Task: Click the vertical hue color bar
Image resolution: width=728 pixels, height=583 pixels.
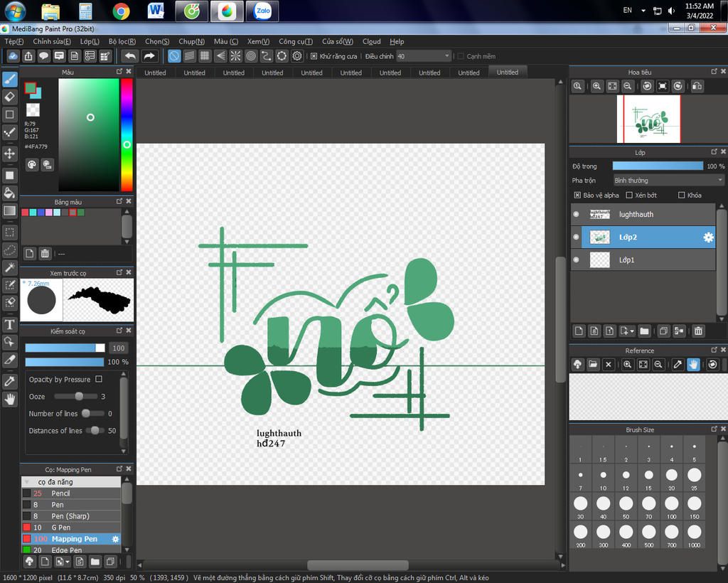Action: pyautogui.click(x=127, y=134)
